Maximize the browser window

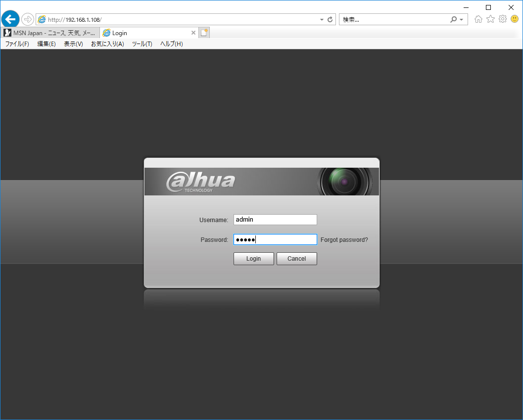pos(488,7)
